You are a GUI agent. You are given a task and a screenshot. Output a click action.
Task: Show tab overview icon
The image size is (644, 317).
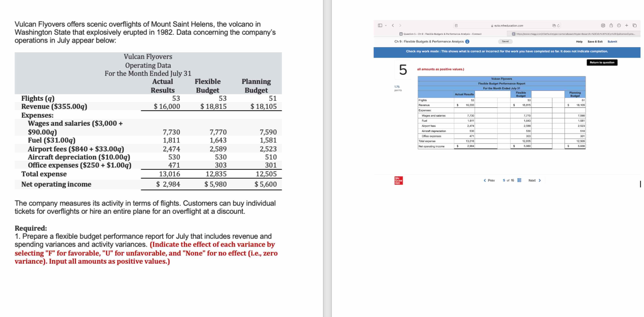pyautogui.click(x=634, y=25)
